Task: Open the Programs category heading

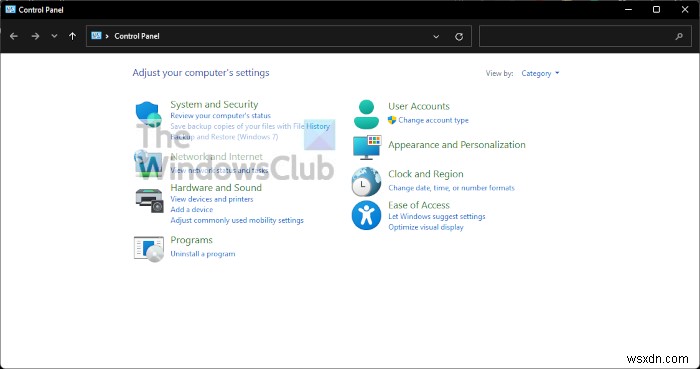Action: click(192, 240)
